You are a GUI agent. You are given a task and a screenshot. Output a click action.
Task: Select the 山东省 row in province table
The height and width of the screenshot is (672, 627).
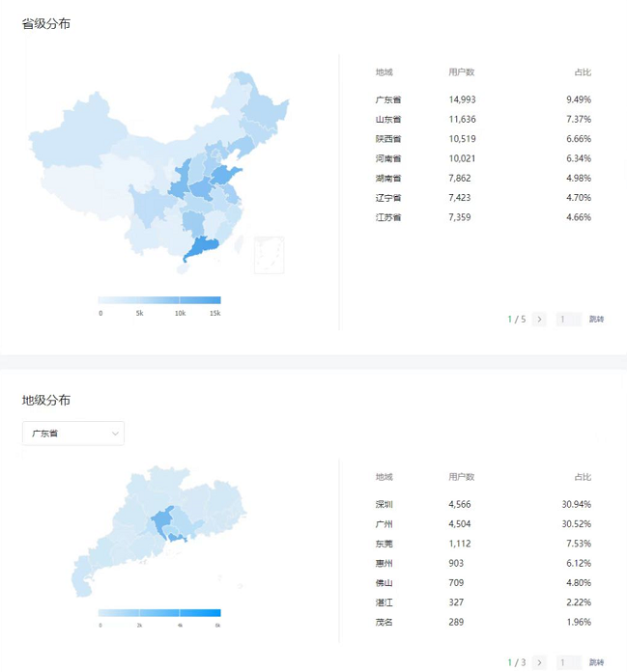point(483,119)
